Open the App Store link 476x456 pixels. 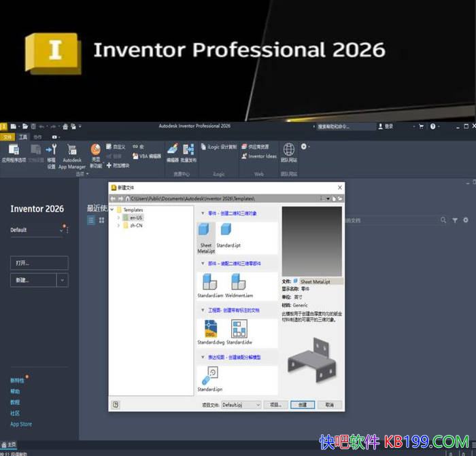[x=21, y=424]
